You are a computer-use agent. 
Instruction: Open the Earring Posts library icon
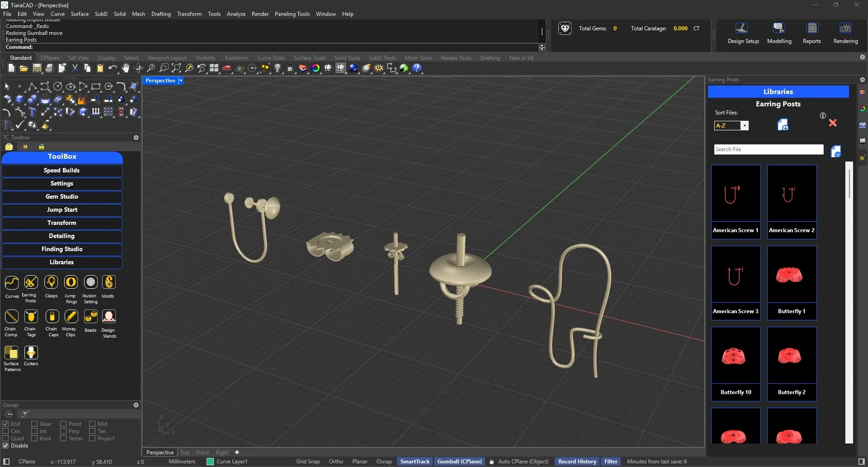[x=31, y=283]
